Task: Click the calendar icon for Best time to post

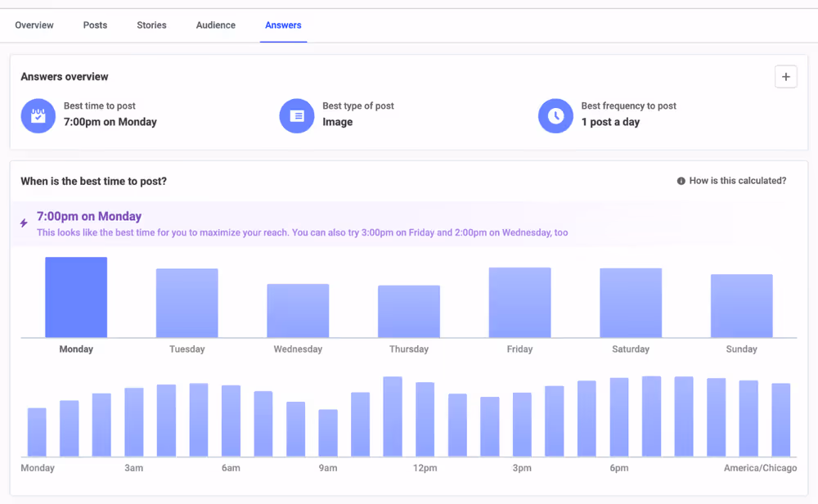Action: [x=38, y=116]
